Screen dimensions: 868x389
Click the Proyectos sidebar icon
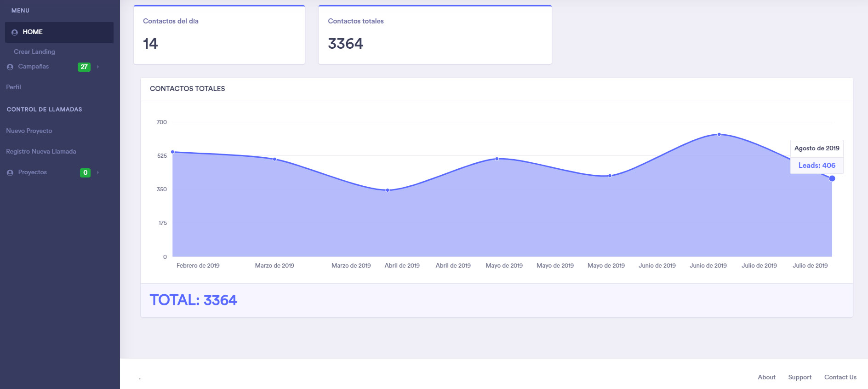coord(10,173)
